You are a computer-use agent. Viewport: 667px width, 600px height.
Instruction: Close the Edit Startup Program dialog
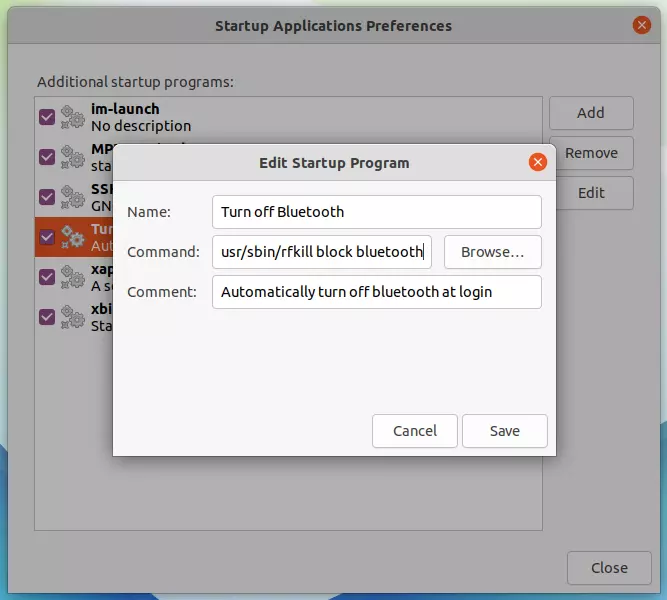538,162
